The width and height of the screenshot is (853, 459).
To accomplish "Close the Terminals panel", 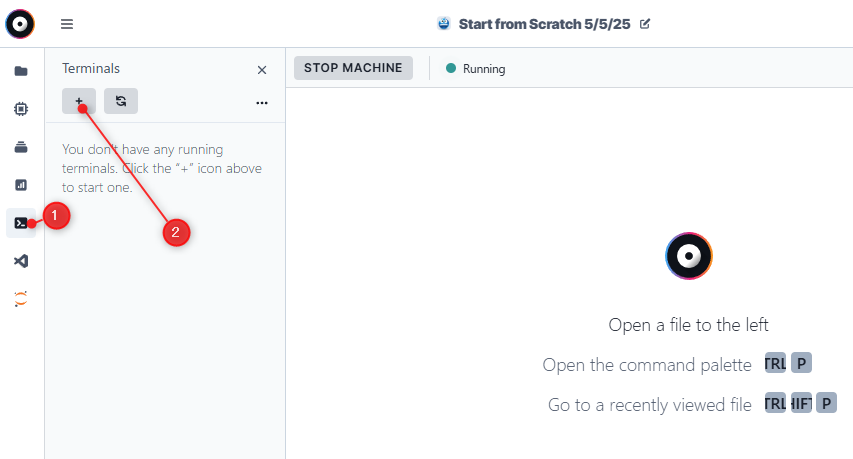I will [262, 70].
